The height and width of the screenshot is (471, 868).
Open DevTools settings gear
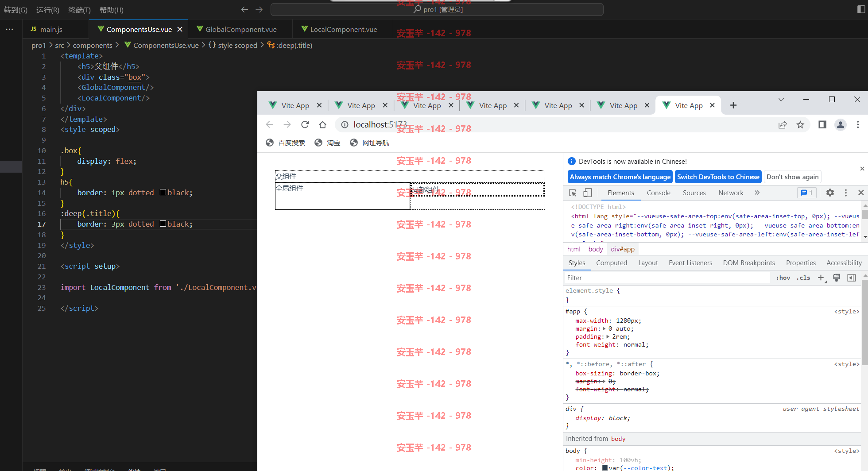tap(830, 193)
